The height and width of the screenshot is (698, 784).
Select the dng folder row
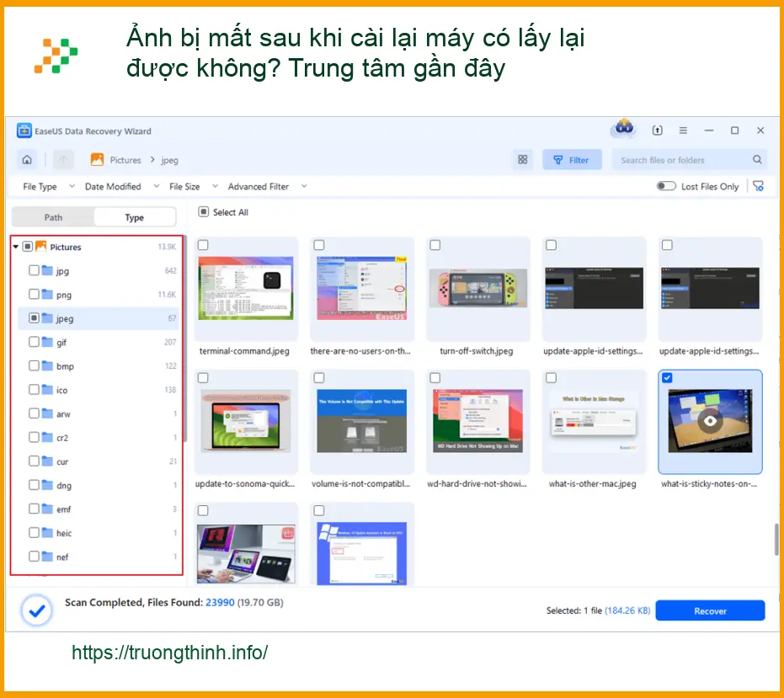tap(98, 485)
